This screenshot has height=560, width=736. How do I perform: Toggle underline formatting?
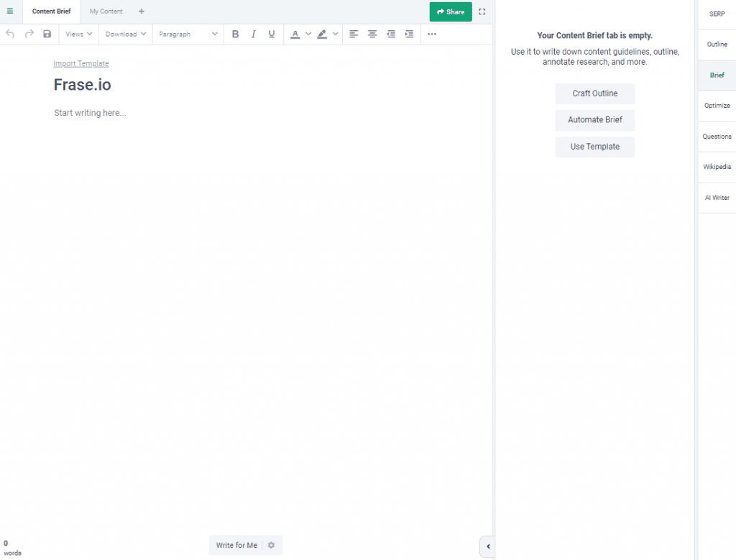tap(271, 34)
